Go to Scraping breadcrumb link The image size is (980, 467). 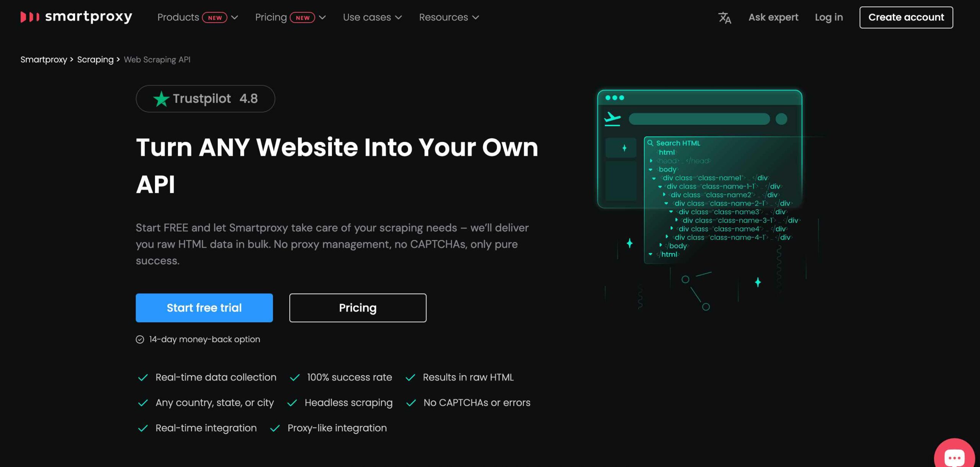pos(95,59)
